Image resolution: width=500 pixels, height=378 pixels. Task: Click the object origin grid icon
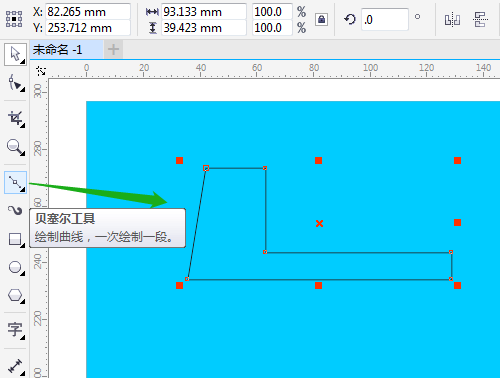(x=14, y=19)
